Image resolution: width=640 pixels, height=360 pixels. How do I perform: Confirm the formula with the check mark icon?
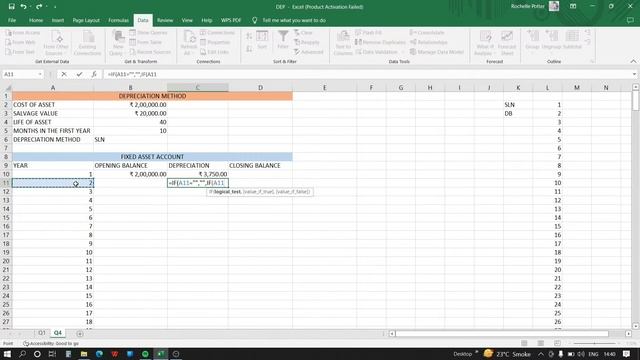(x=79, y=74)
